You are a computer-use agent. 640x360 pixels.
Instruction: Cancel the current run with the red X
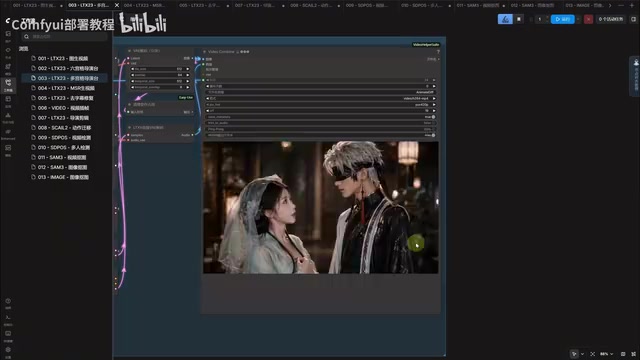click(x=588, y=19)
